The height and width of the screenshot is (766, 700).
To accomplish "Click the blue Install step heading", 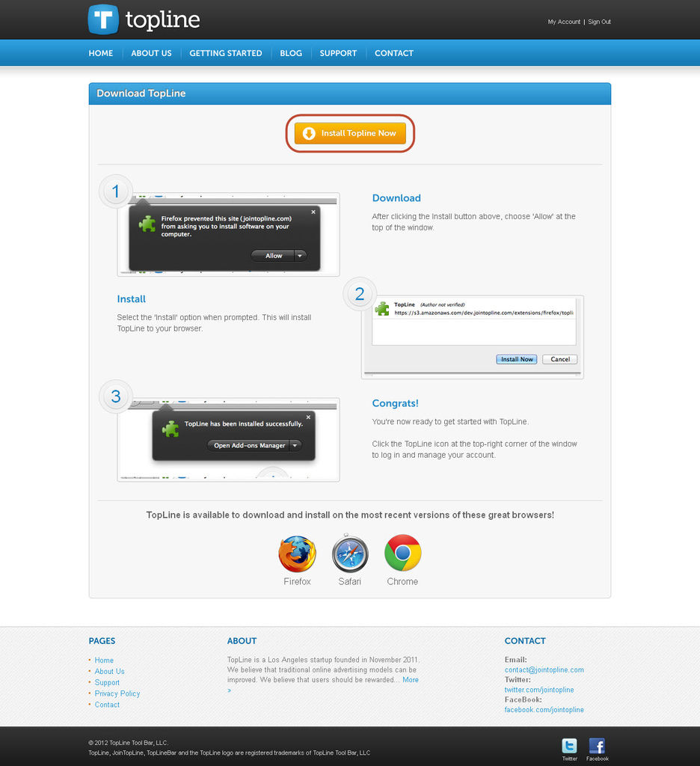I will pyautogui.click(x=132, y=299).
